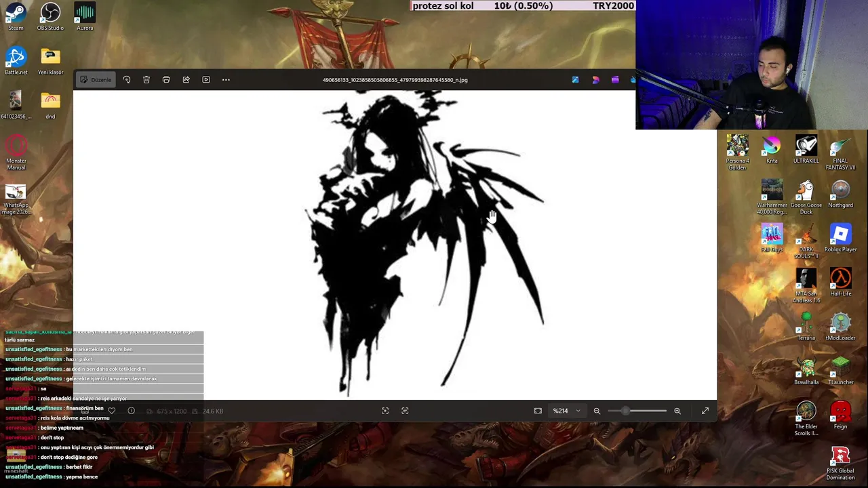Fit image to window icon
868x488 pixels.
(538, 411)
